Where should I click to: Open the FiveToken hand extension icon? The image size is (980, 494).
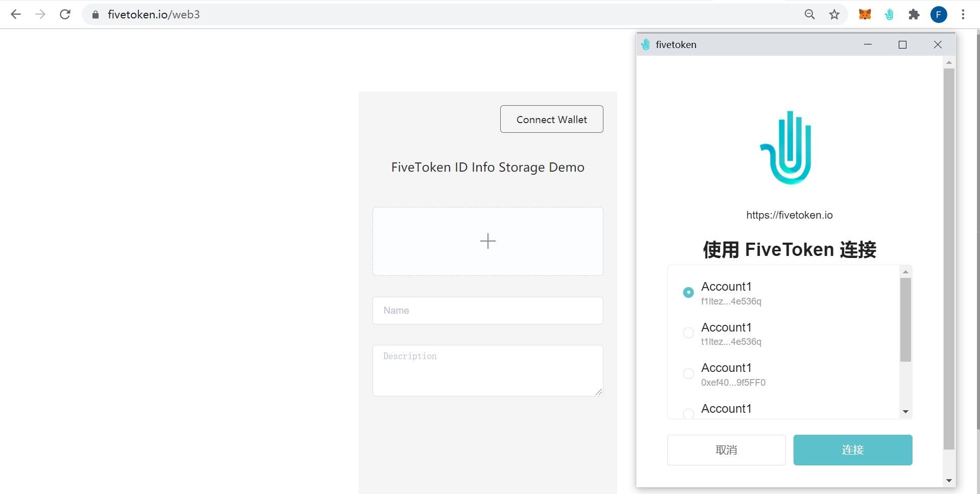click(x=889, y=14)
